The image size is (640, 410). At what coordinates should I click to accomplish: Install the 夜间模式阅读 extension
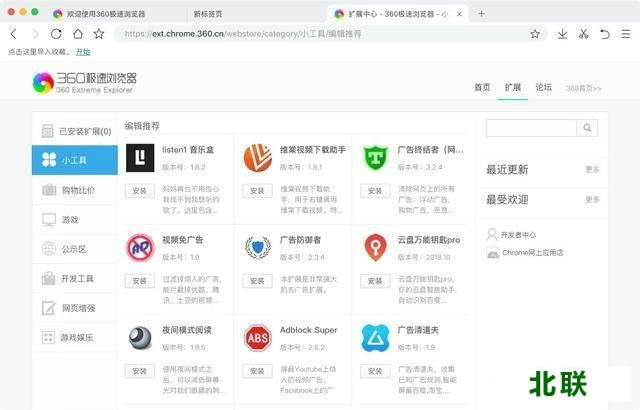pyautogui.click(x=140, y=371)
